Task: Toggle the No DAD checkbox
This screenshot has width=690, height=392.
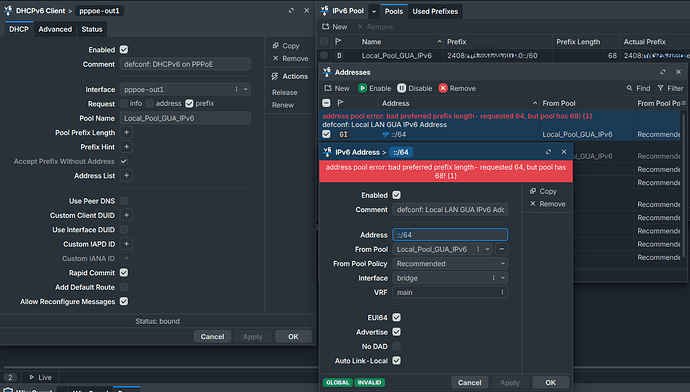Action: click(396, 346)
